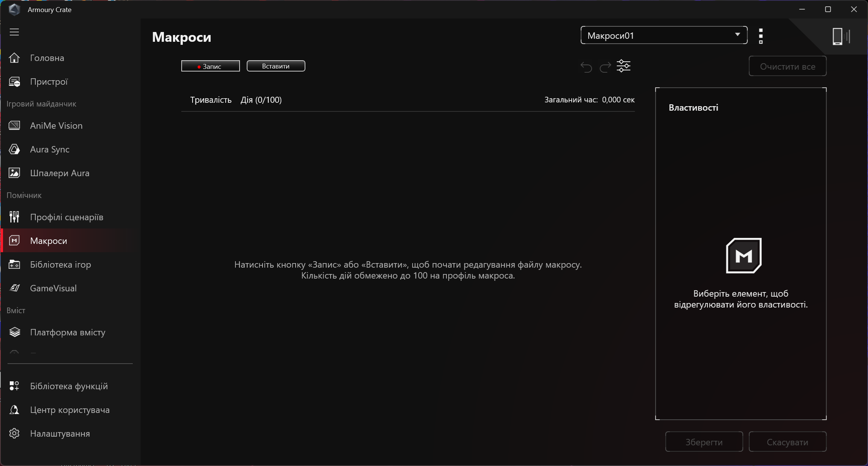
Task: Open GameVisual from sidebar
Action: (x=53, y=288)
